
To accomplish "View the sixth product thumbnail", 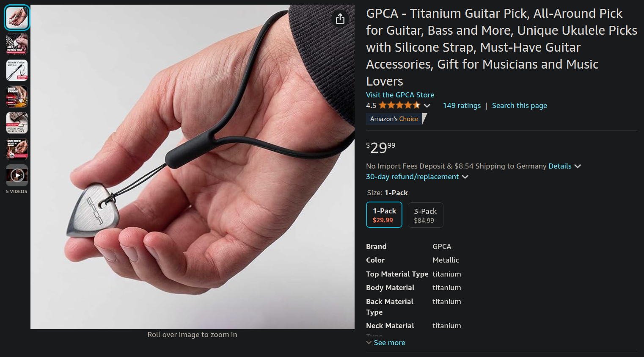I will click(17, 149).
